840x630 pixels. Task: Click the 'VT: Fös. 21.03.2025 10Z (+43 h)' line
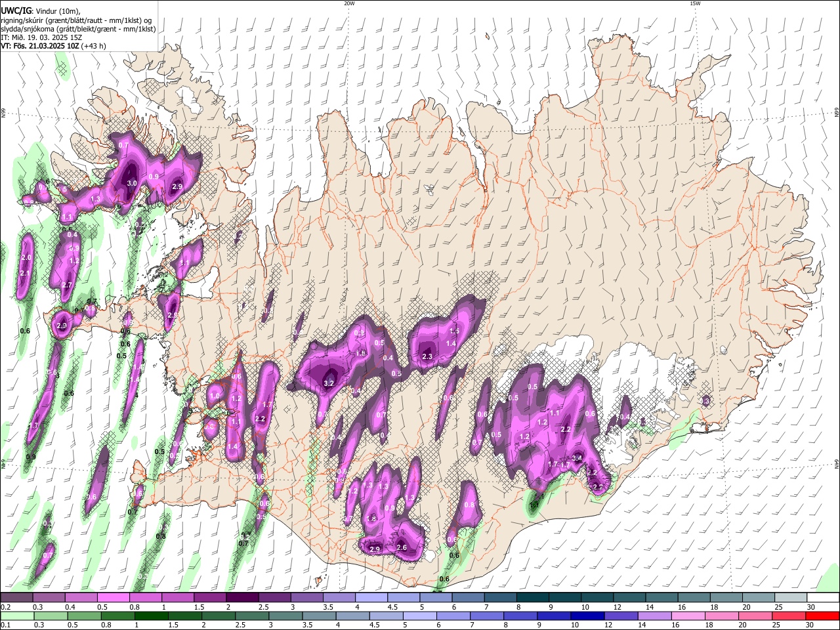pyautogui.click(x=53, y=46)
